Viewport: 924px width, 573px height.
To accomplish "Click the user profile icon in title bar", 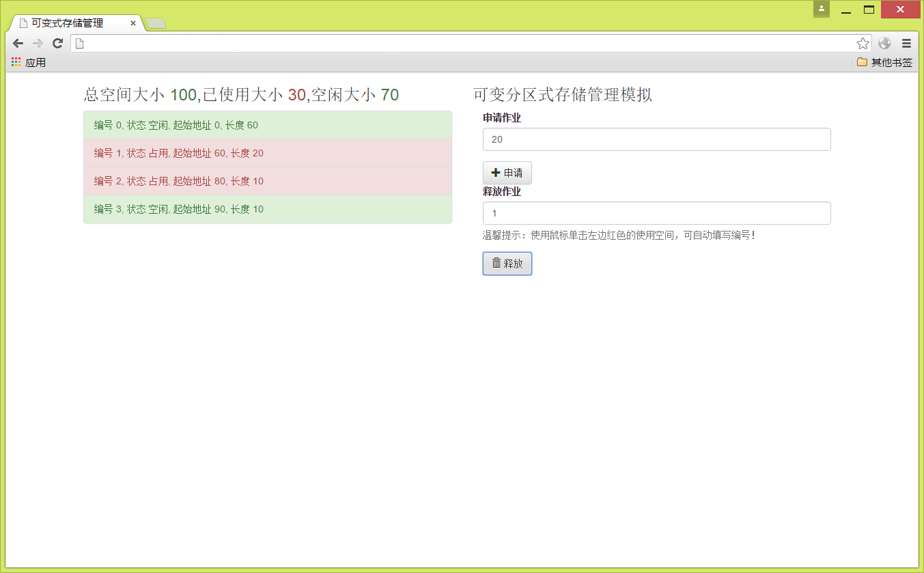I will click(822, 9).
